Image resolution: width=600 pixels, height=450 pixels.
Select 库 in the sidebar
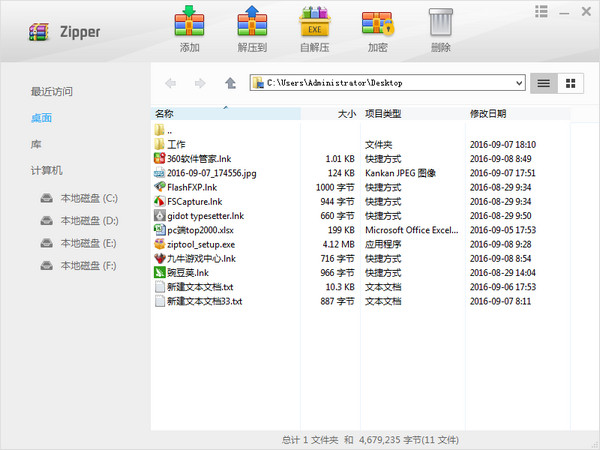[x=36, y=144]
